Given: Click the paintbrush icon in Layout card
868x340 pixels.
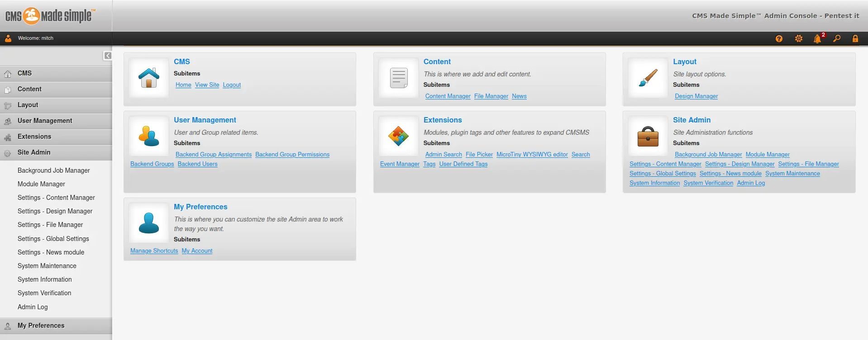Looking at the screenshot, I should pos(648,78).
